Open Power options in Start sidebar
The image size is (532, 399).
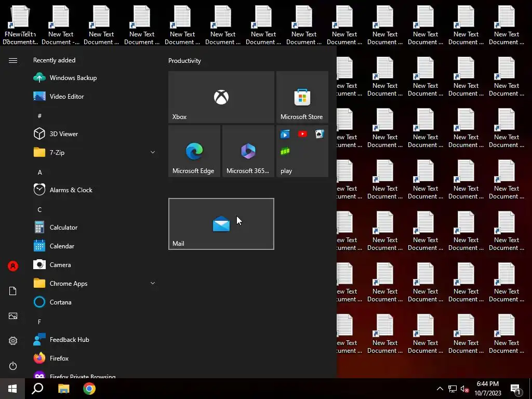coord(13,366)
